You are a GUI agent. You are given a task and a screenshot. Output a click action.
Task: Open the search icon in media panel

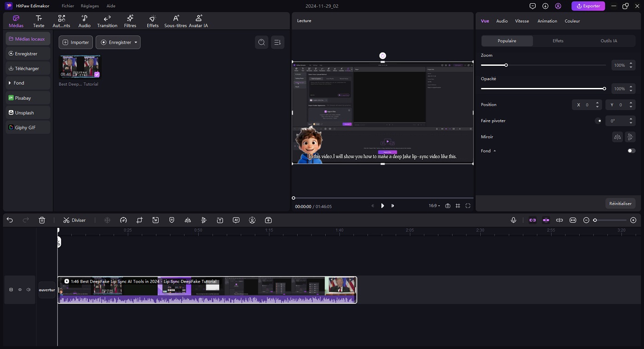click(262, 42)
